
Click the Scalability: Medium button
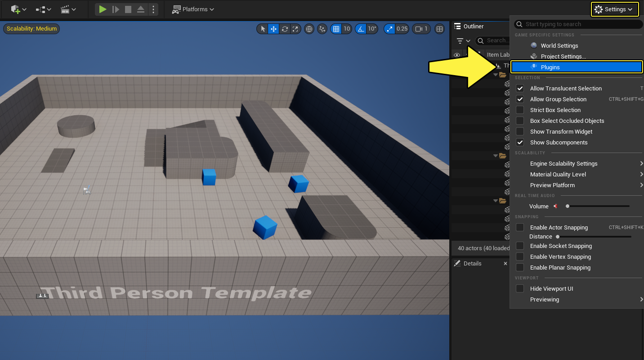(31, 29)
